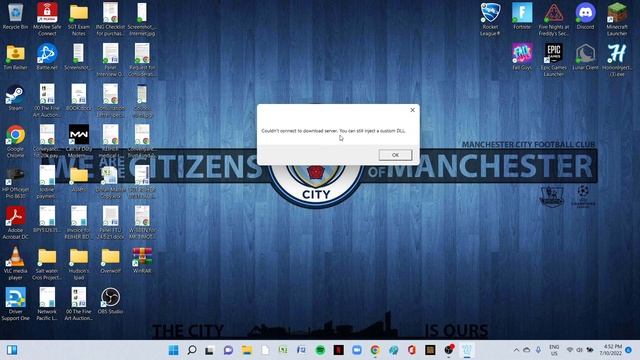
Task: Select the Rocket League desktop shortcut
Action: (490, 19)
